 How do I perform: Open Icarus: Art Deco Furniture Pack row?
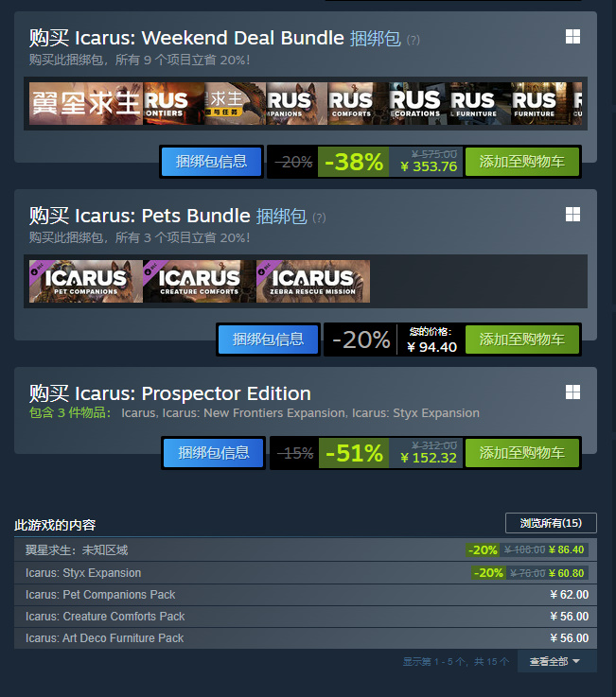click(x=306, y=637)
